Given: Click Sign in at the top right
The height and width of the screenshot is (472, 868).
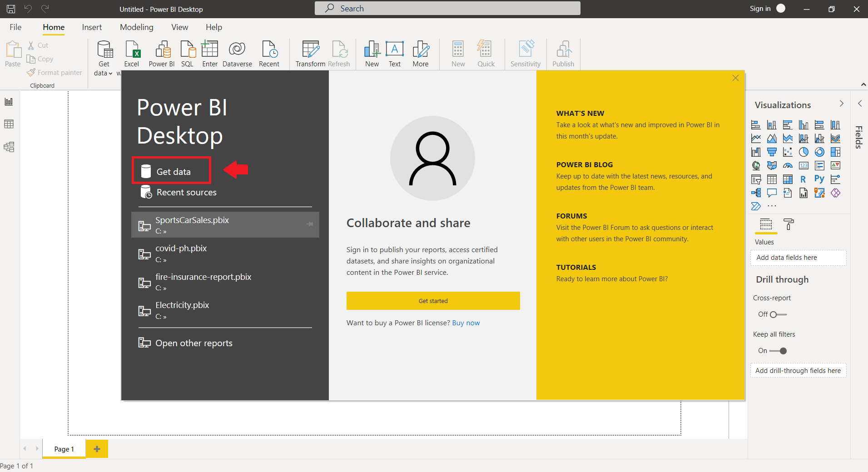Looking at the screenshot, I should (760, 9).
